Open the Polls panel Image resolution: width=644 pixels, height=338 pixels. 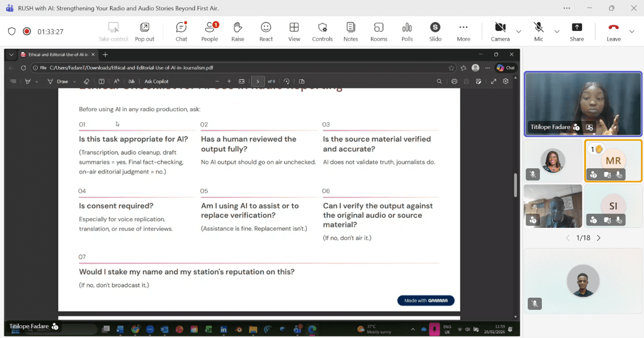[x=407, y=31]
